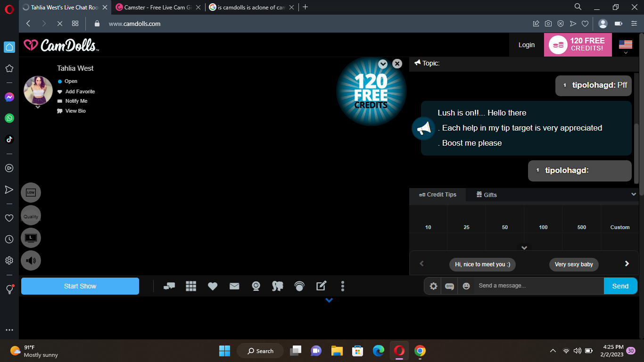
Task: Open the emoji picker in chat
Action: (466, 286)
